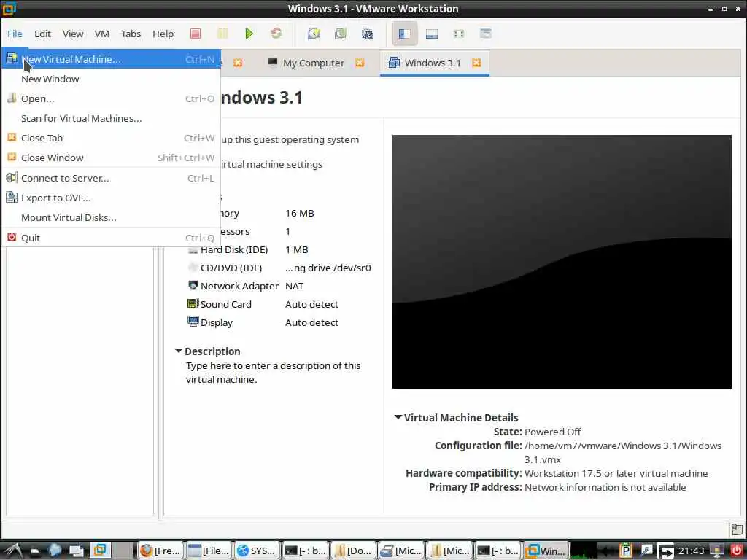Image resolution: width=747 pixels, height=560 pixels.
Task: Click the Restart guest toolbar icon
Action: (276, 34)
